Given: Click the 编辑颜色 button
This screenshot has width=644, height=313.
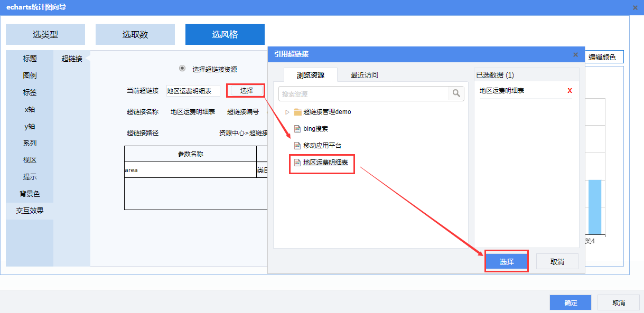Looking at the screenshot, I should 602,57.
